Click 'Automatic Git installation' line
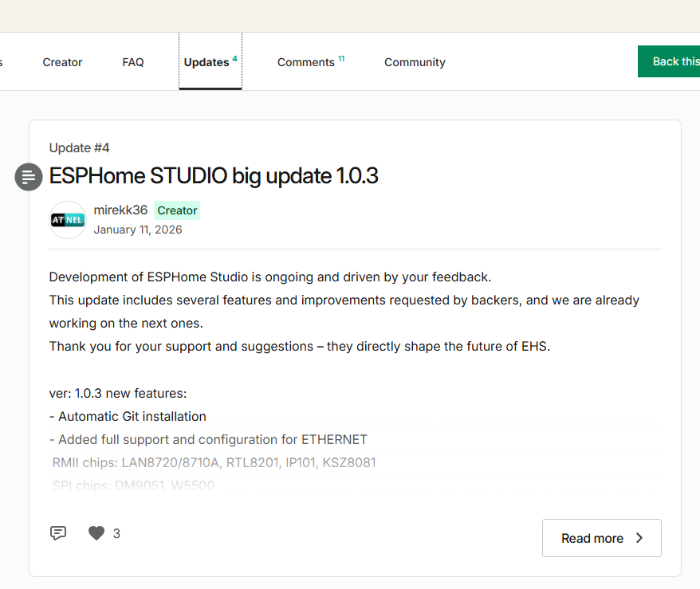The width and height of the screenshot is (700, 589). (x=128, y=416)
